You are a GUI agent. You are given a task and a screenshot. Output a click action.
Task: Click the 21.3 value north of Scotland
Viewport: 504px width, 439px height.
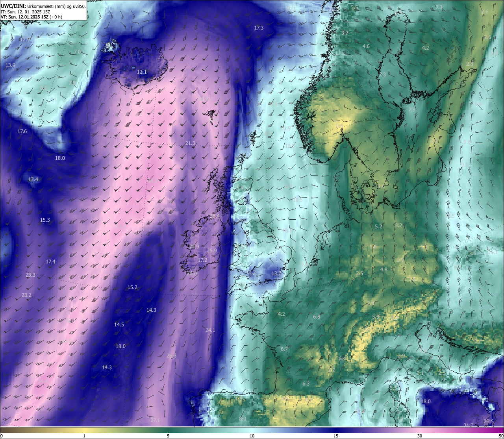pos(190,143)
